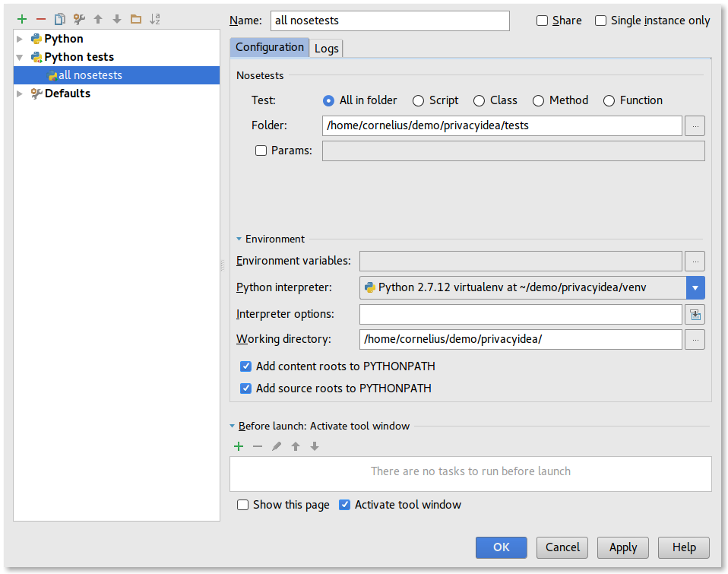Uncheck Add content roots to PYTHONPATH
The image size is (728, 574).
(x=245, y=366)
